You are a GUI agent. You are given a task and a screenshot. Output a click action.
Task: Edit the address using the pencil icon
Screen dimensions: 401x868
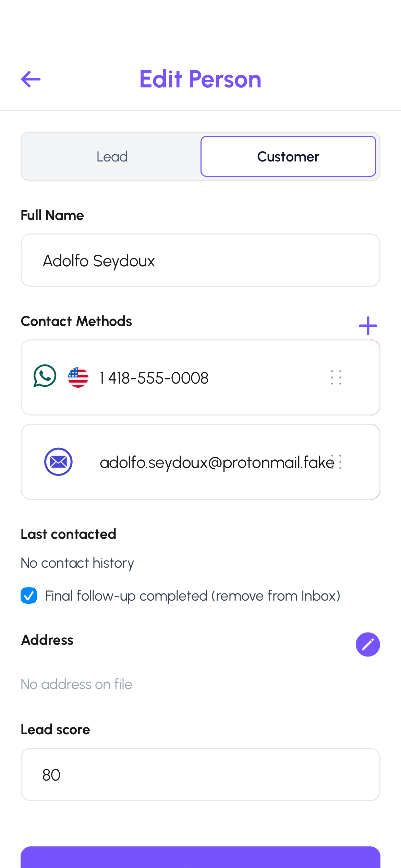pos(368,644)
